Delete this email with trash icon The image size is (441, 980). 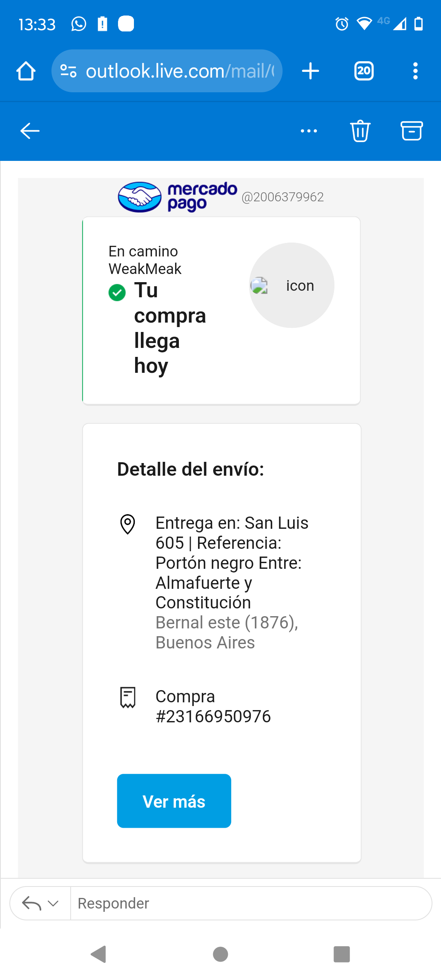point(360,131)
